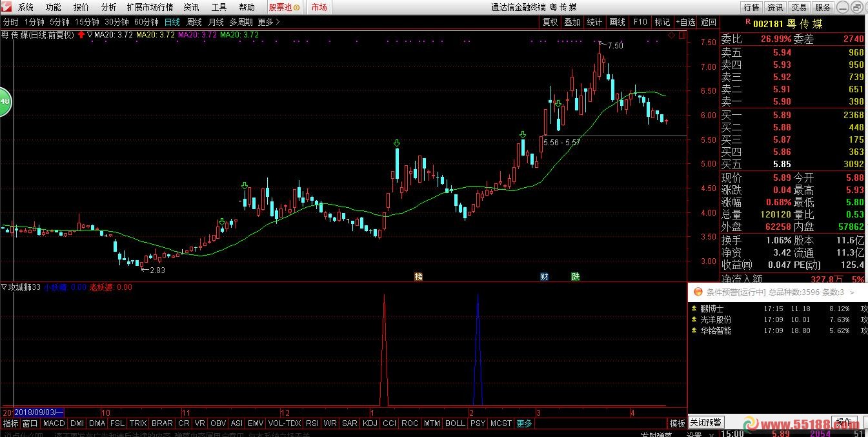
Task: Select the VOL-TDX indicator
Action: (284, 423)
